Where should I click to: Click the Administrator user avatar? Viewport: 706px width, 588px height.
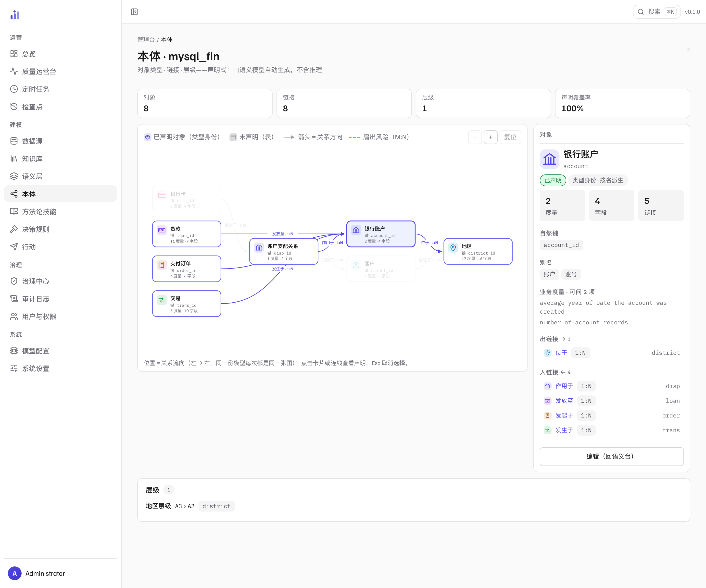tap(14, 574)
